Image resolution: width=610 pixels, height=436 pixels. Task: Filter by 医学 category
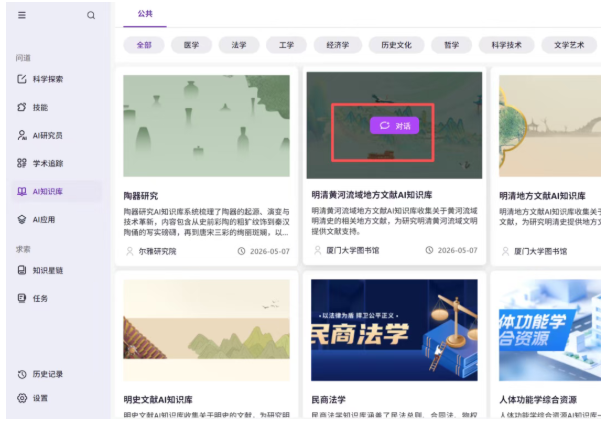click(x=191, y=45)
